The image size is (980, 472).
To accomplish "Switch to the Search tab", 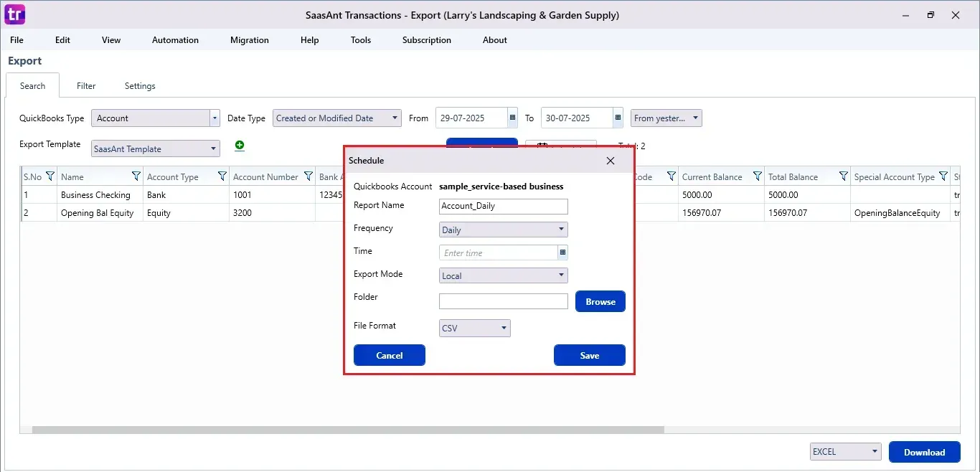I will [32, 86].
